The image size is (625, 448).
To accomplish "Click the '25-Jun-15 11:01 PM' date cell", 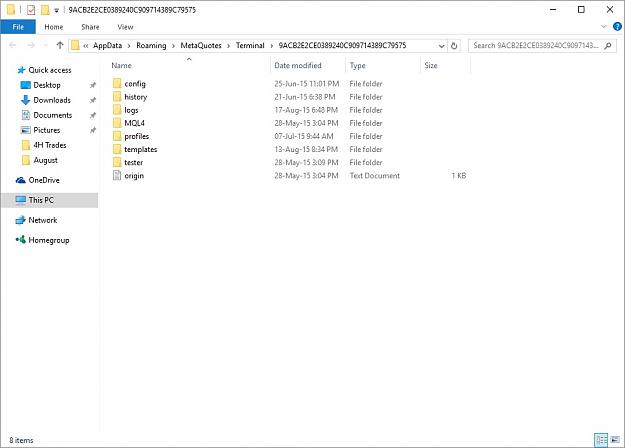I will [307, 83].
